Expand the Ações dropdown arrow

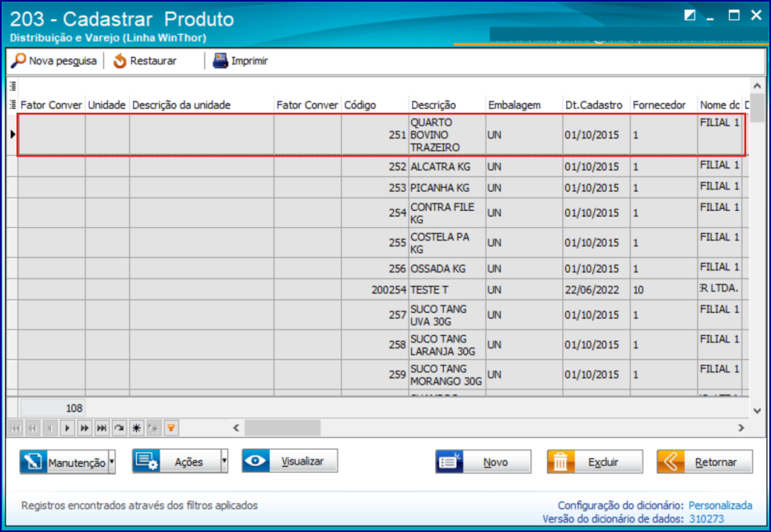225,461
